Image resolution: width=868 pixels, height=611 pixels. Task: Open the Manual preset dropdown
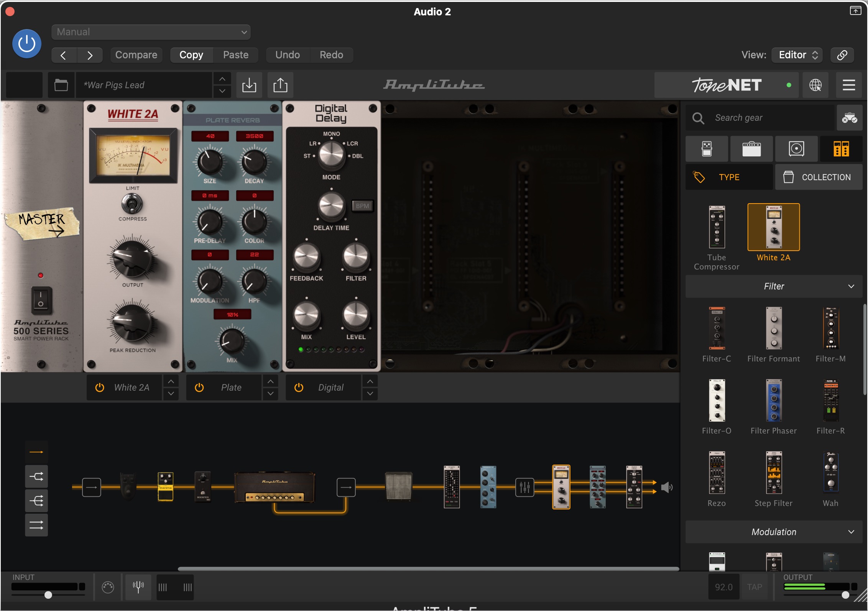[x=151, y=32]
